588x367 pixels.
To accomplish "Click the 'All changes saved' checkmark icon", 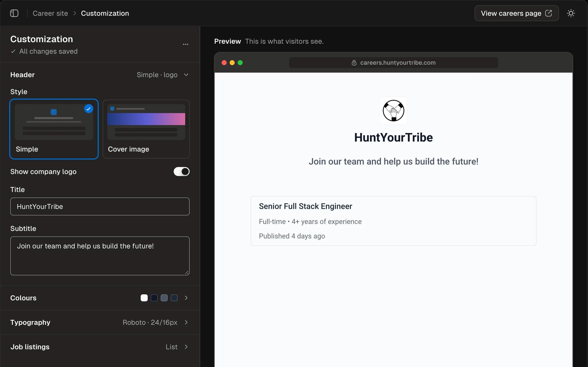I will [13, 51].
